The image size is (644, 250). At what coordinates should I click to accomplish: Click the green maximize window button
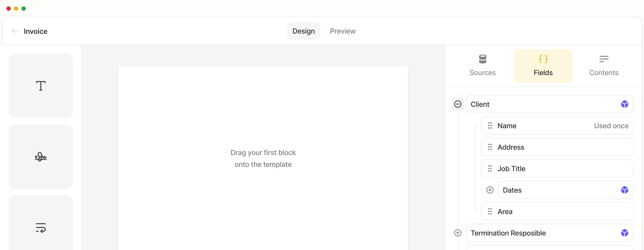pyautogui.click(x=23, y=8)
